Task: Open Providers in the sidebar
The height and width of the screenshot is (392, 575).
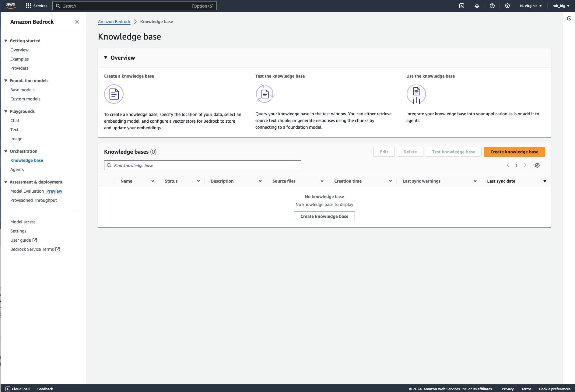Action: 19,68
